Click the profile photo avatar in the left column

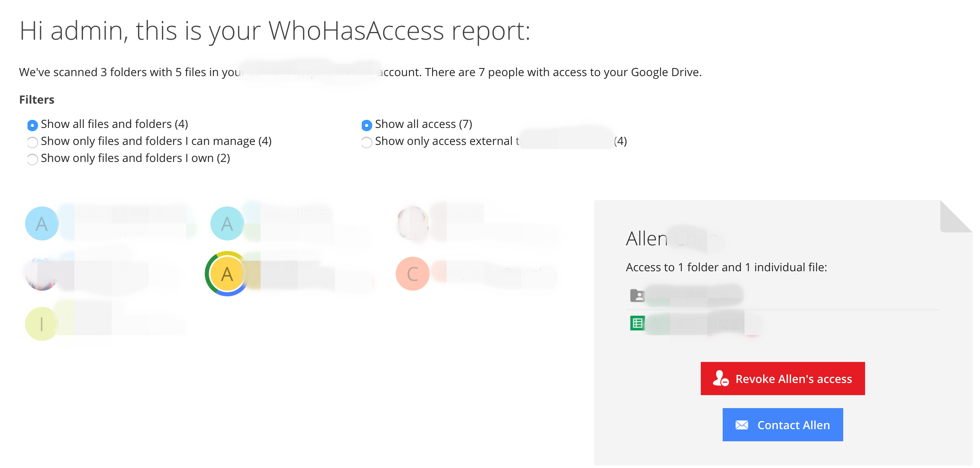coord(42,274)
